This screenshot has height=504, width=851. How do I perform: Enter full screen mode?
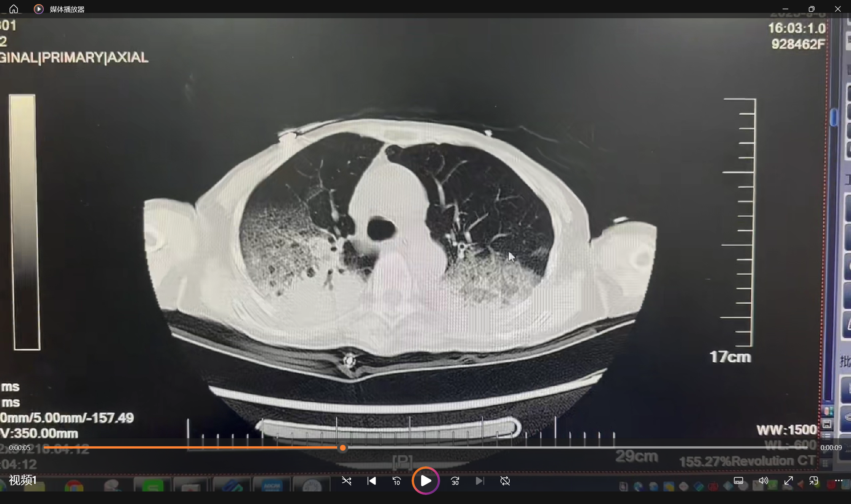pos(788,481)
